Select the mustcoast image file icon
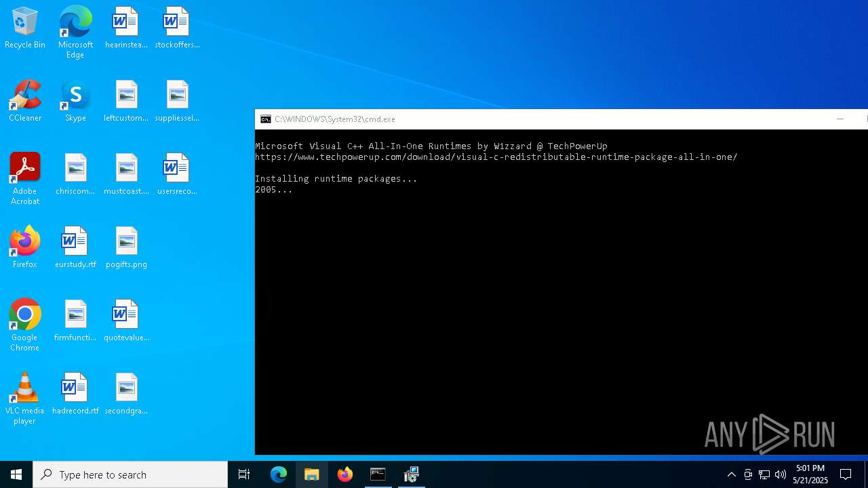The height and width of the screenshot is (488, 868). click(126, 175)
